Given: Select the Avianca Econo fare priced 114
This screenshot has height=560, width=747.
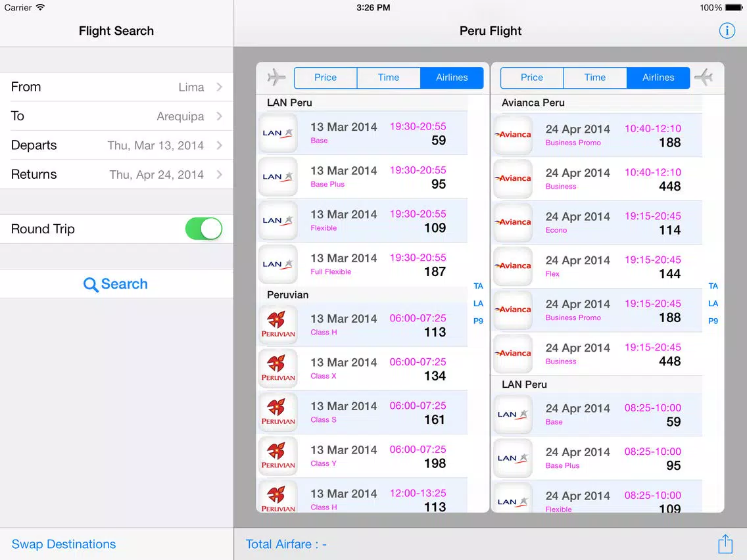Looking at the screenshot, I should coord(597,222).
